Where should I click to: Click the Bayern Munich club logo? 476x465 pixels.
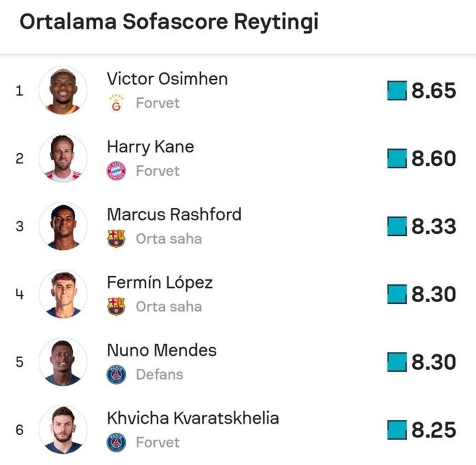tap(116, 171)
